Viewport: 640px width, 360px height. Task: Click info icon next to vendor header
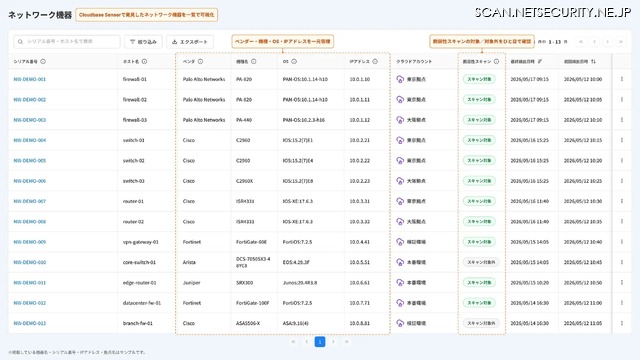[200, 62]
